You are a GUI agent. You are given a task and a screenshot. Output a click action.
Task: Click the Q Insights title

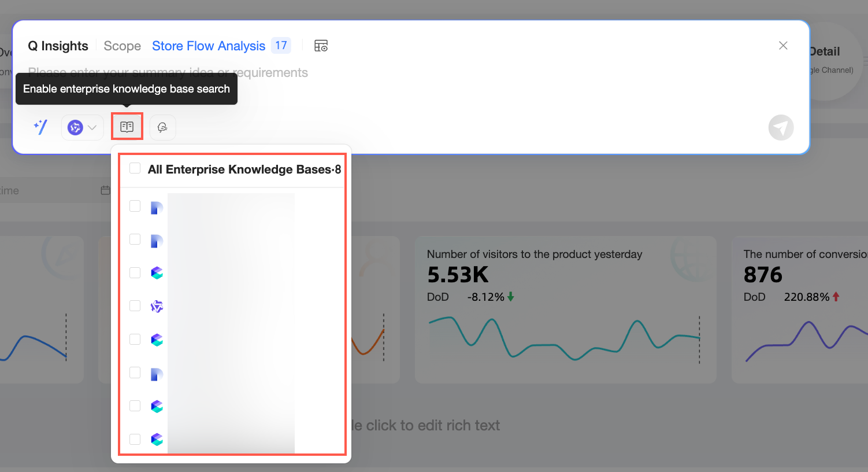(x=58, y=46)
